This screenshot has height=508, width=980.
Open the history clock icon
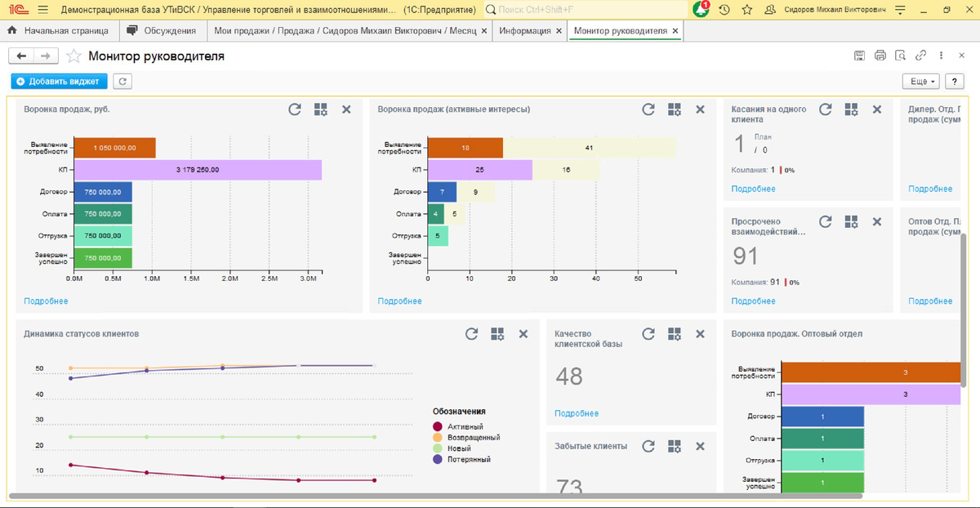[726, 10]
